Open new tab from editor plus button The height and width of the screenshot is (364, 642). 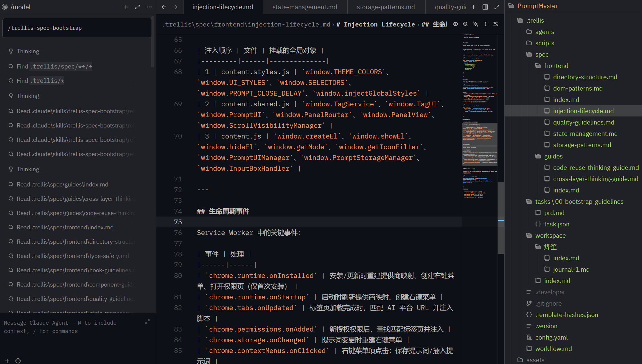coord(473,7)
